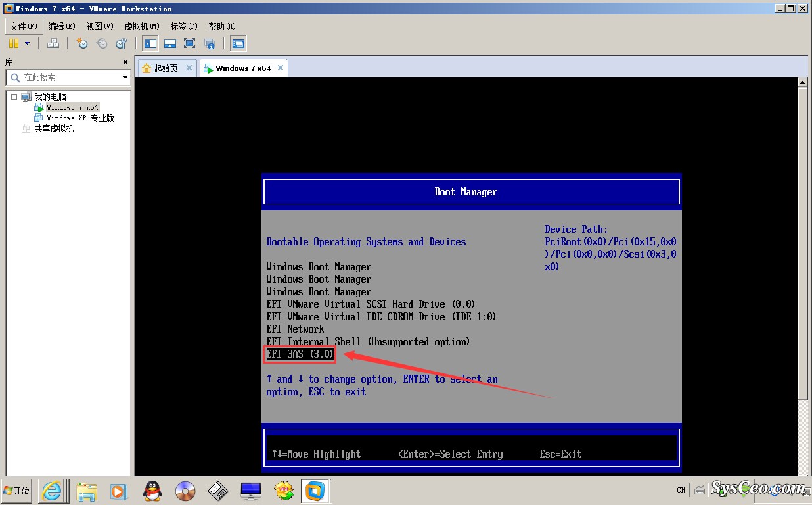Open the library search dropdown arrow
The height and width of the screenshot is (505, 812).
click(x=125, y=78)
